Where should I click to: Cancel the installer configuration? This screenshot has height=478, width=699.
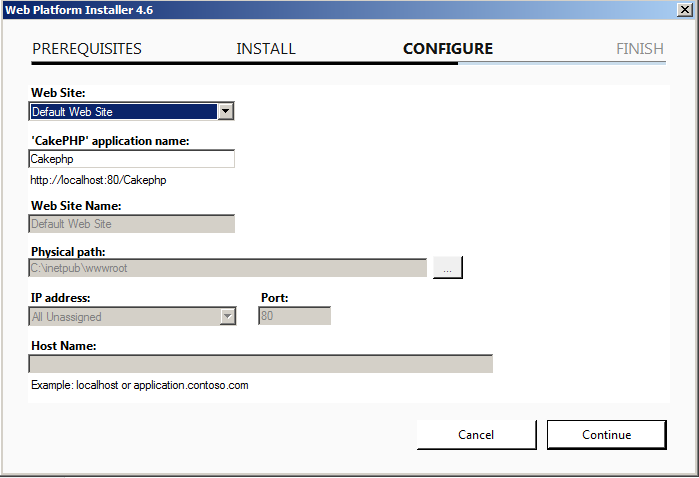click(477, 435)
